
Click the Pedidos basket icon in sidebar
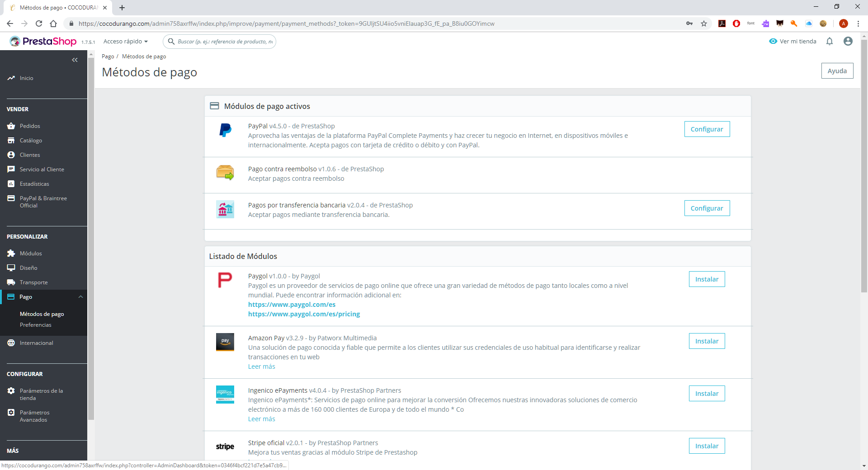click(x=11, y=126)
